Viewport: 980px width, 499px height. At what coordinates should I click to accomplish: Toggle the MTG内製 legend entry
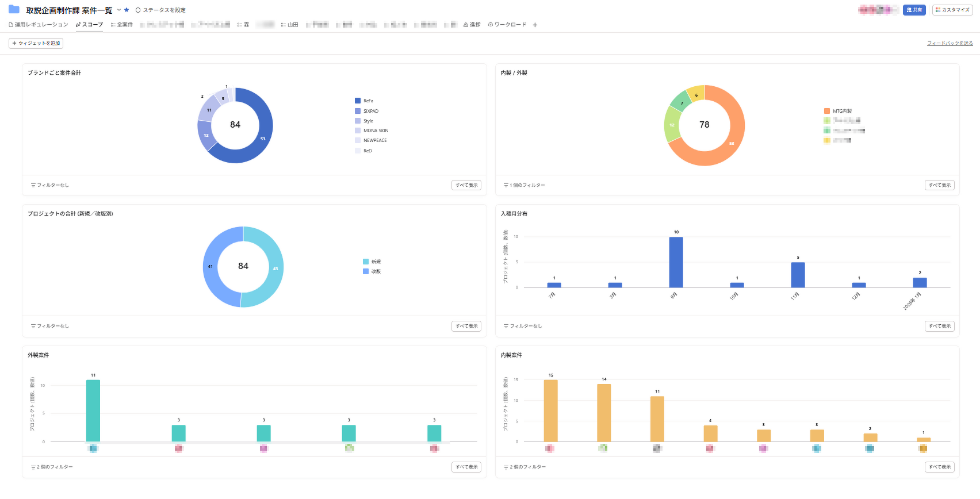tap(842, 111)
